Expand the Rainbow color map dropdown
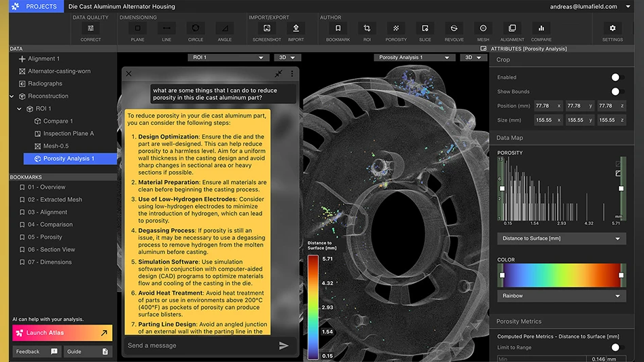644x362 pixels. click(560, 296)
